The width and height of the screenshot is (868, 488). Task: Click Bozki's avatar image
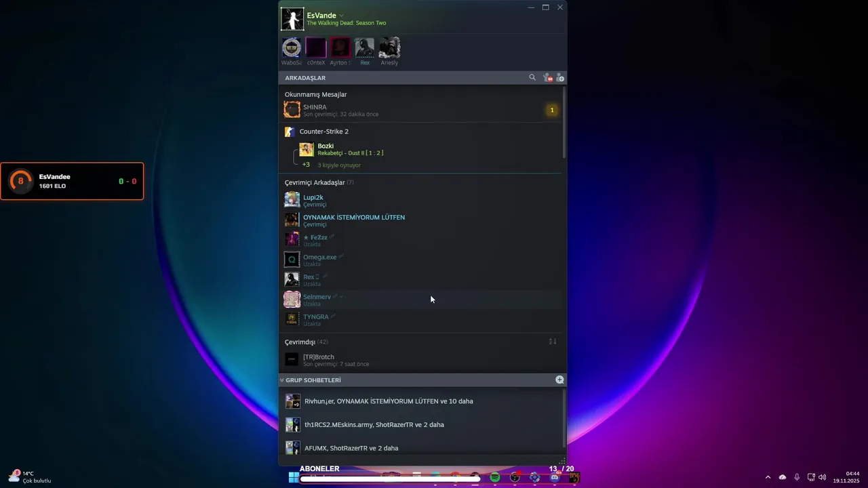click(x=307, y=149)
